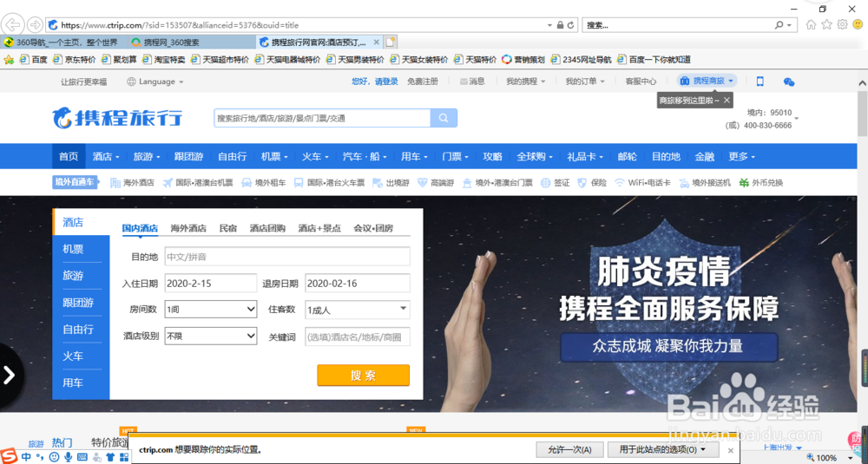Switch to 火车 in left sidebar
This screenshot has width=868, height=464.
(73, 356)
